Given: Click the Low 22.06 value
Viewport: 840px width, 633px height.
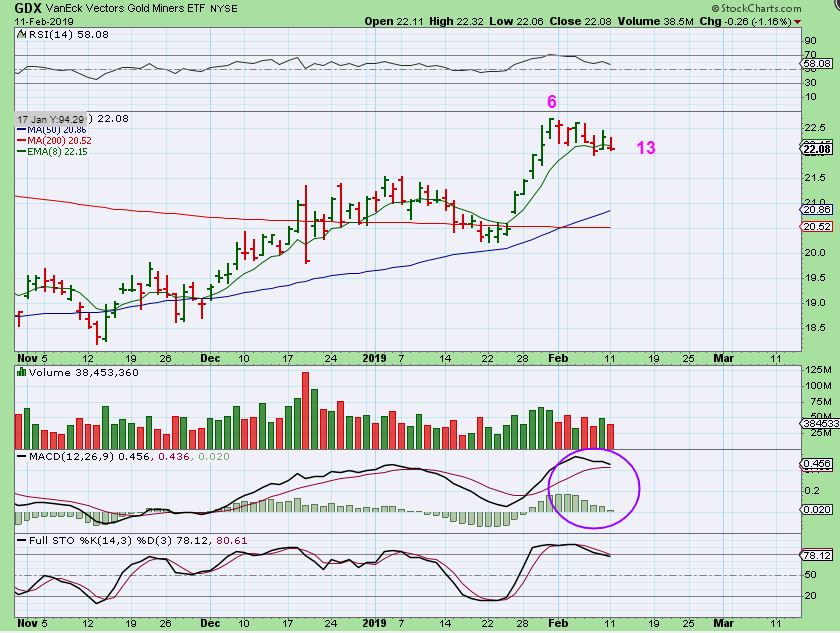Looking at the screenshot, I should (x=516, y=21).
